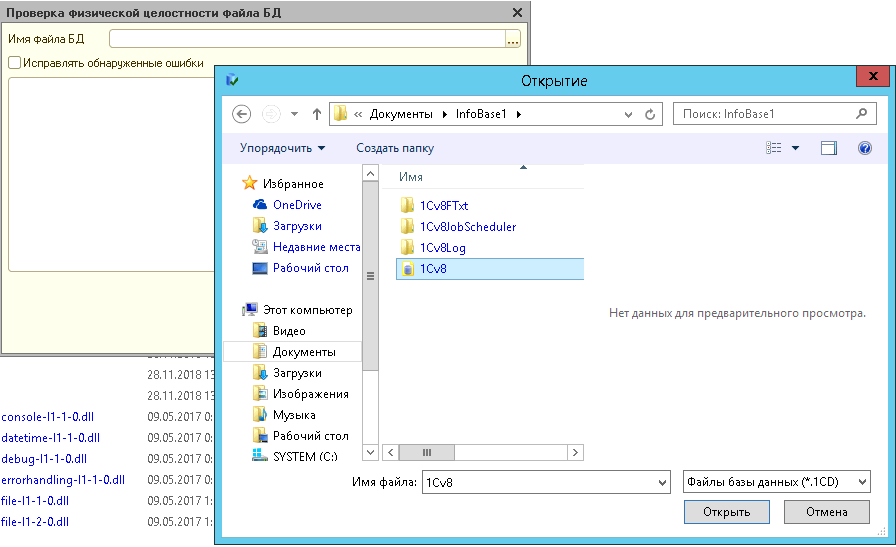
Task: Click navigation pane vertical scrollbar thumb
Action: point(370,276)
